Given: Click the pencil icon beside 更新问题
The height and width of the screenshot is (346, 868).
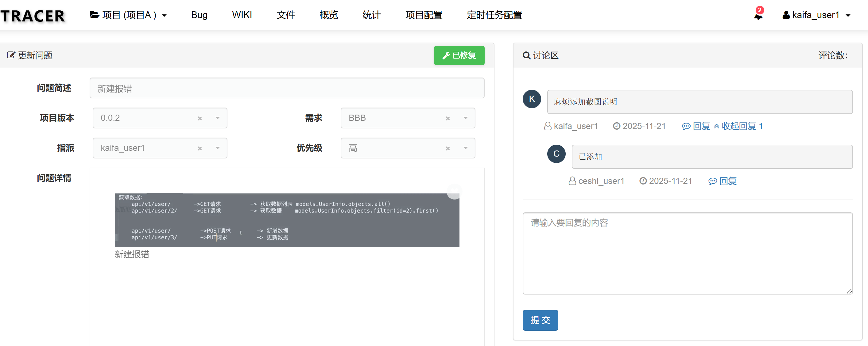Looking at the screenshot, I should [x=11, y=55].
